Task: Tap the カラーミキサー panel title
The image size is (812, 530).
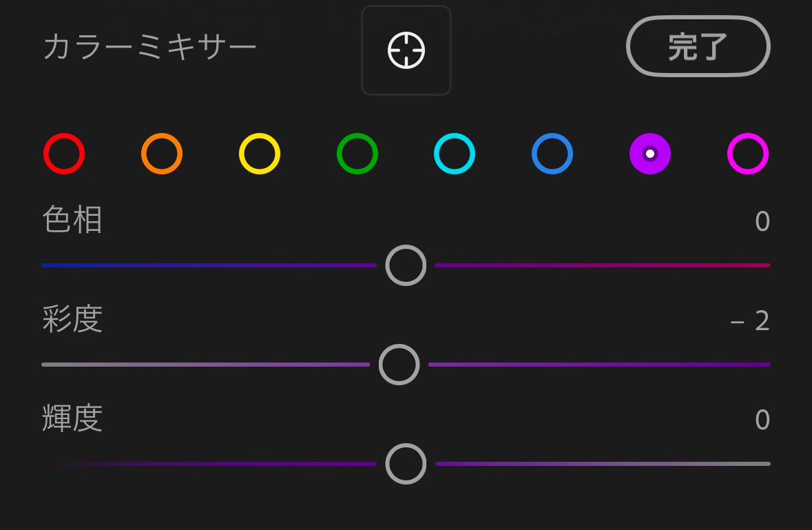Action: pyautogui.click(x=149, y=48)
